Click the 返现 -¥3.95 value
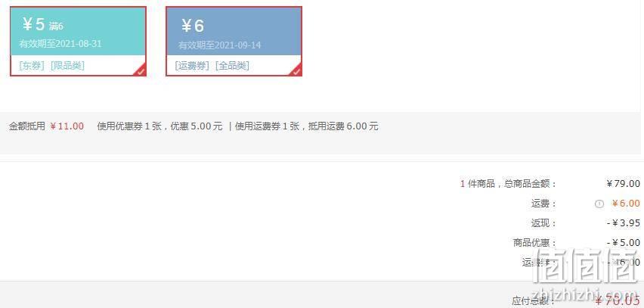The image size is (644, 308). tap(624, 223)
